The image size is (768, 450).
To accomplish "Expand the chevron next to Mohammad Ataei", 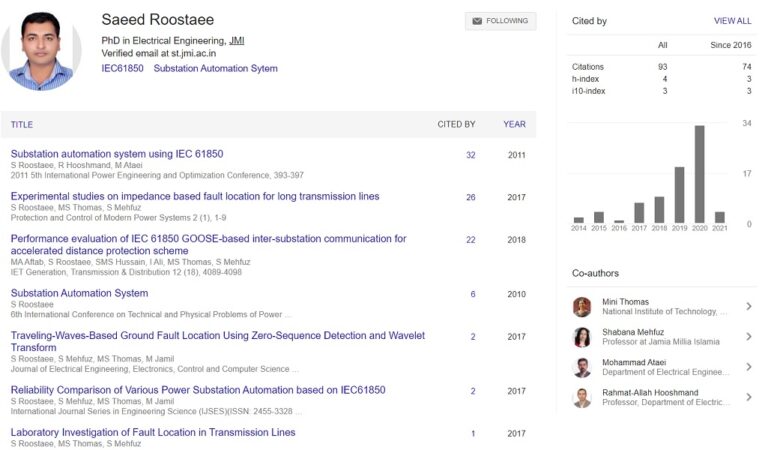I will tap(748, 367).
